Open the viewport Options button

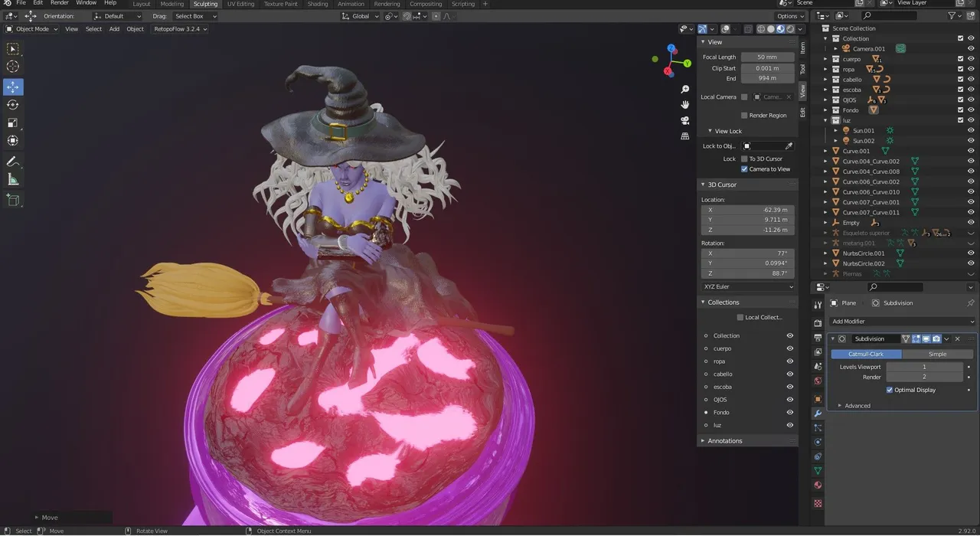(789, 16)
